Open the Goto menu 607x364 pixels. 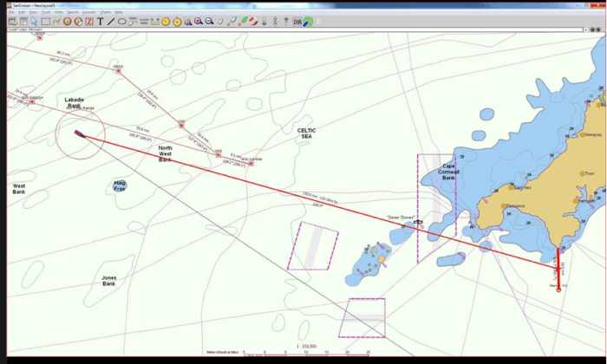(x=58, y=12)
